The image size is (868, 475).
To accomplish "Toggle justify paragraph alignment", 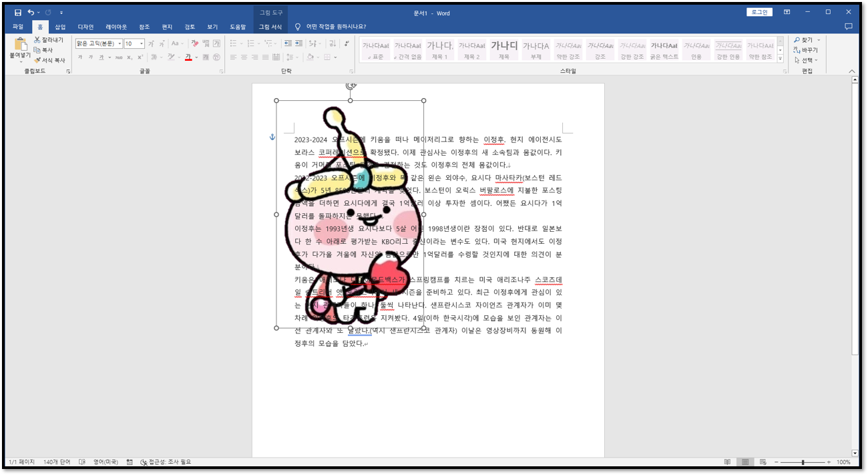I will [x=266, y=57].
